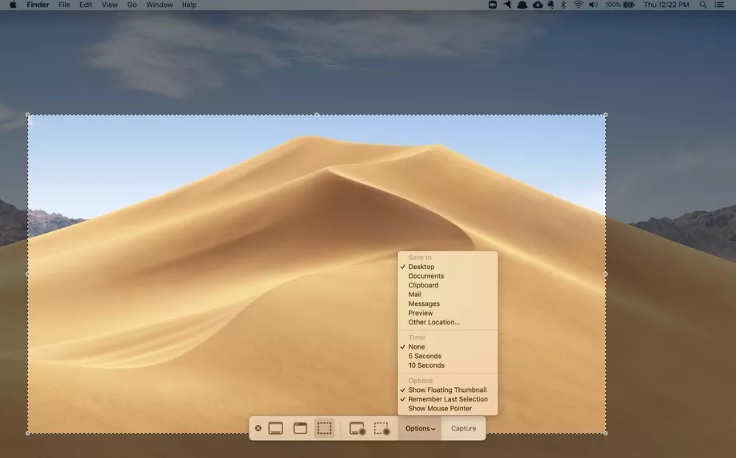Select Record Selected Portion icon
This screenshot has height=458, width=737.
[382, 428]
